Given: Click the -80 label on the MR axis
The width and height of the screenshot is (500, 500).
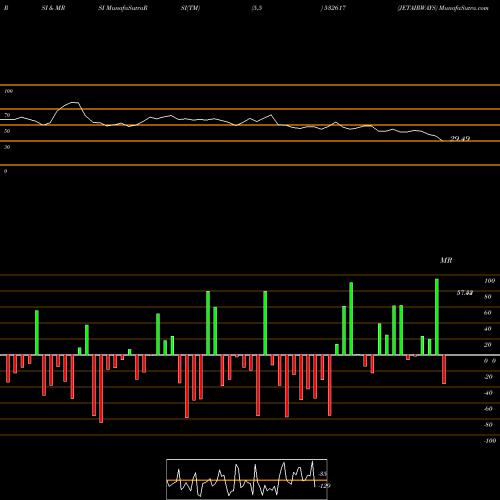Looking at the screenshot, I should click(488, 425).
